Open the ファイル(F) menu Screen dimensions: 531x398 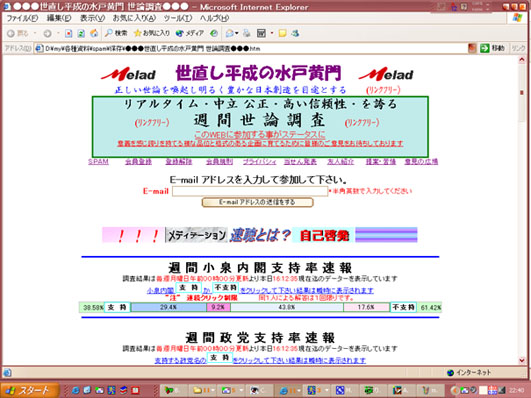pos(22,18)
